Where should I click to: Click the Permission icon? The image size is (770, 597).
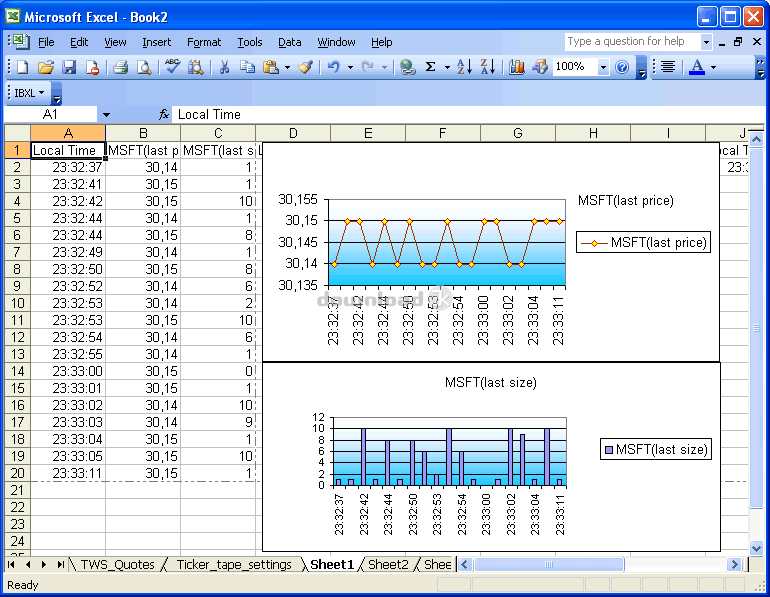(x=92, y=67)
